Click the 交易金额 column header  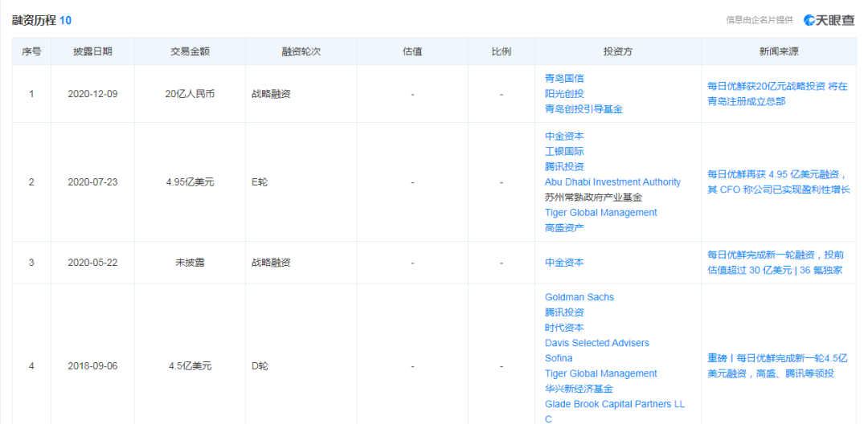[190, 51]
